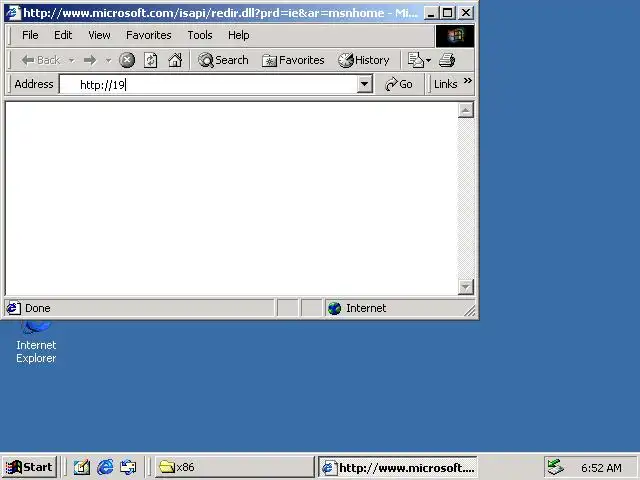Expand the Back button history dropdown

click(71, 60)
